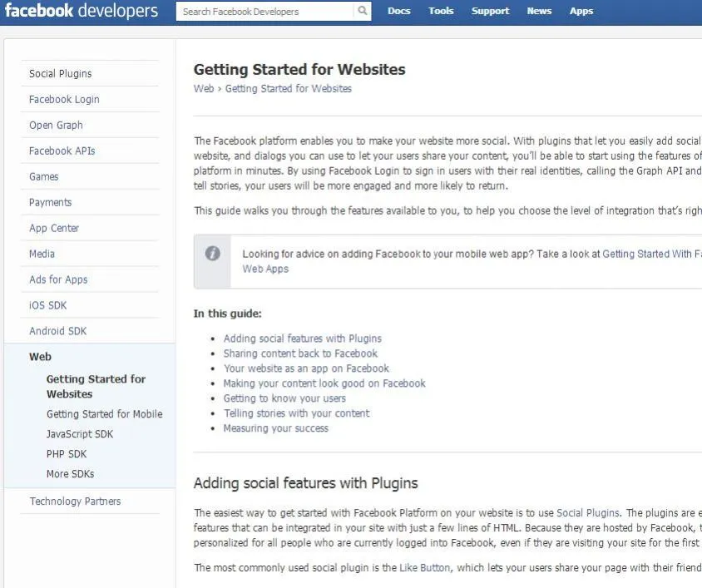
Task: Click the Web Apps link in notice
Action: coord(265,269)
